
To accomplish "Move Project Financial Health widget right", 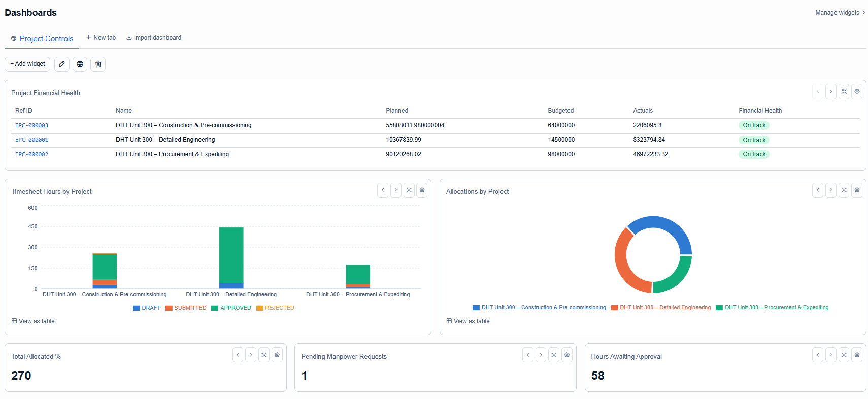I will 831,92.
